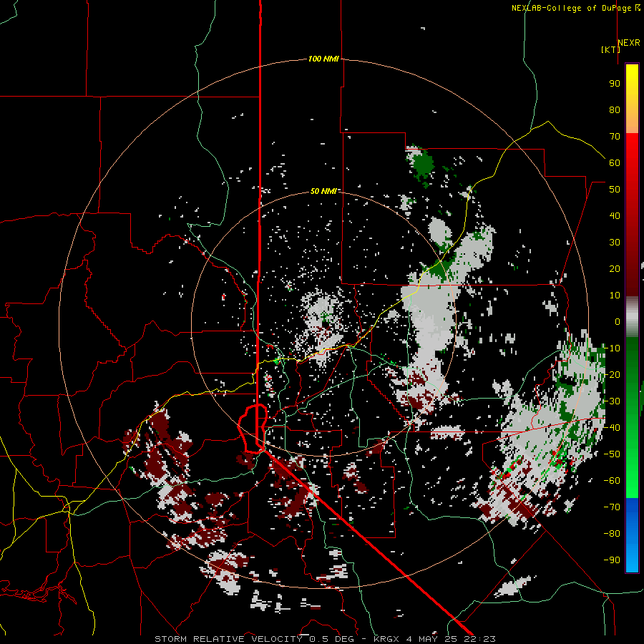Click the positive 20 scale value

(x=615, y=269)
